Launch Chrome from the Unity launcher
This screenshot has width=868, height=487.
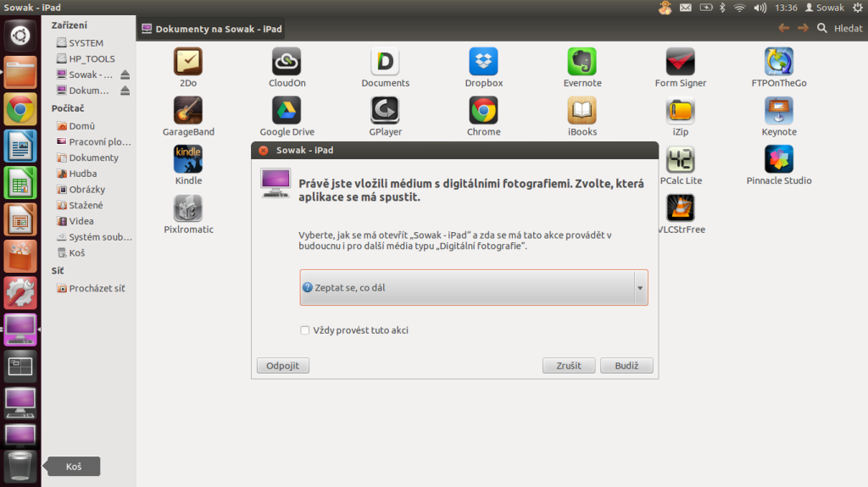(20, 109)
